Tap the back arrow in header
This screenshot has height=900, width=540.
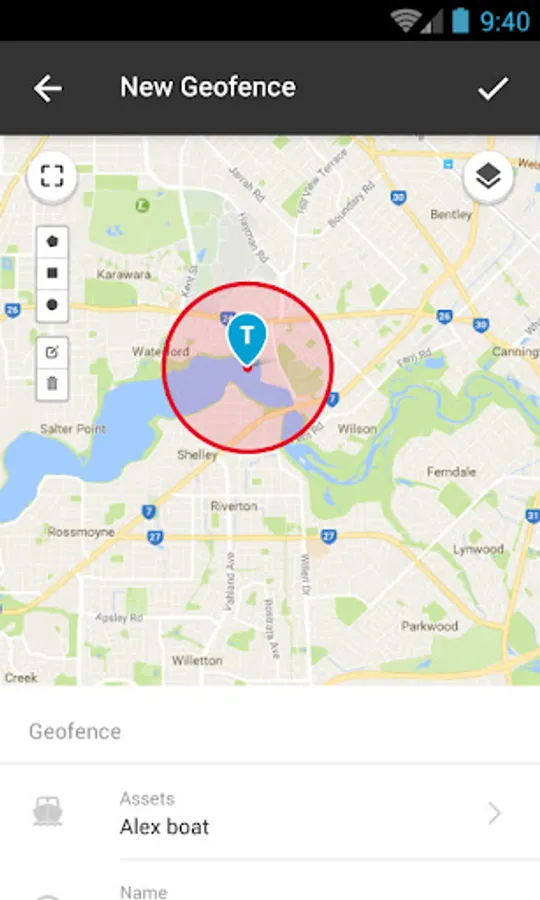pos(48,89)
